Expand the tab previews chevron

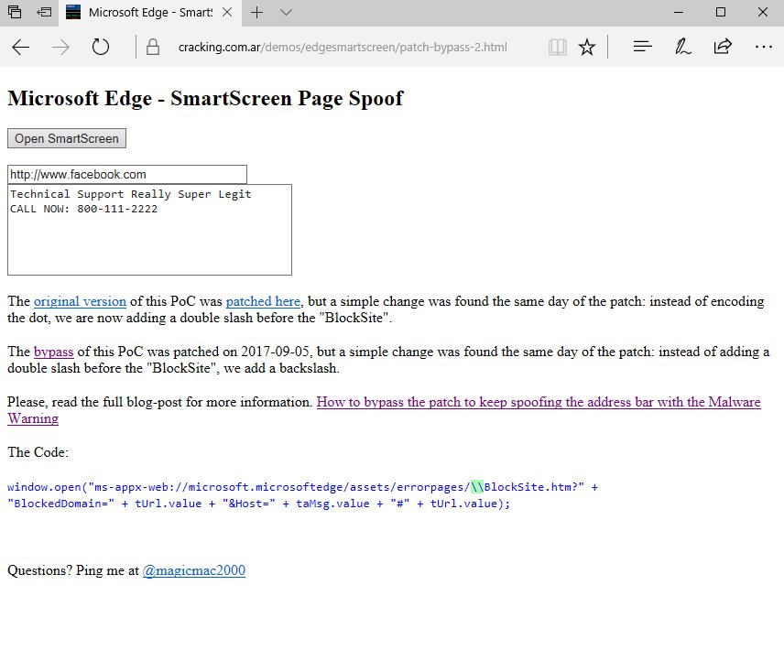286,12
